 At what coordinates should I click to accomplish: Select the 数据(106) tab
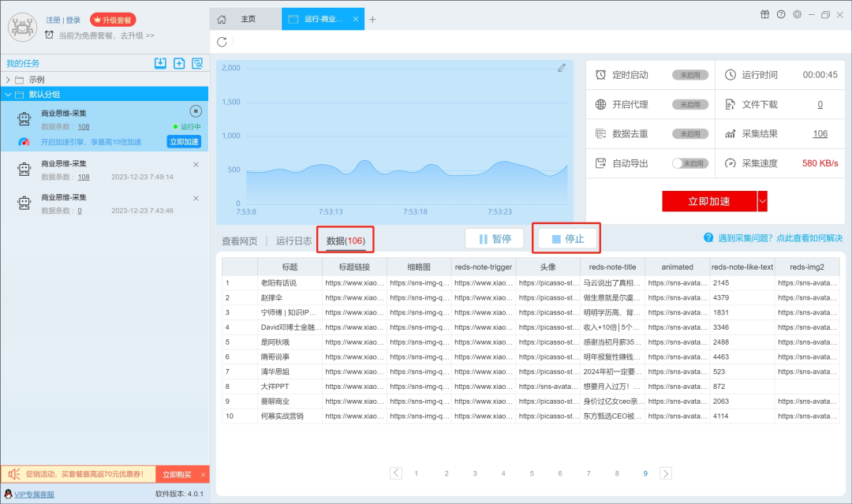click(x=346, y=241)
